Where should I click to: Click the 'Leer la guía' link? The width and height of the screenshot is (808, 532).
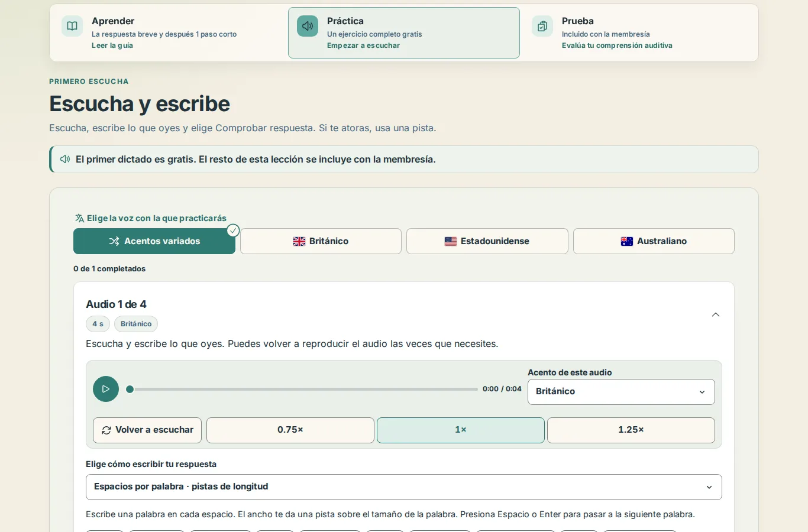pyautogui.click(x=112, y=46)
